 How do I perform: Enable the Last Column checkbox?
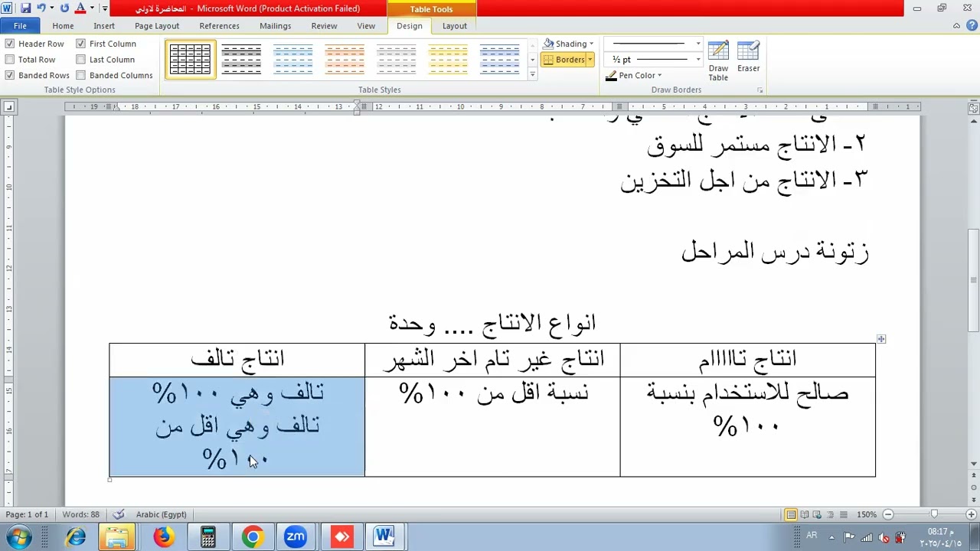pos(80,60)
